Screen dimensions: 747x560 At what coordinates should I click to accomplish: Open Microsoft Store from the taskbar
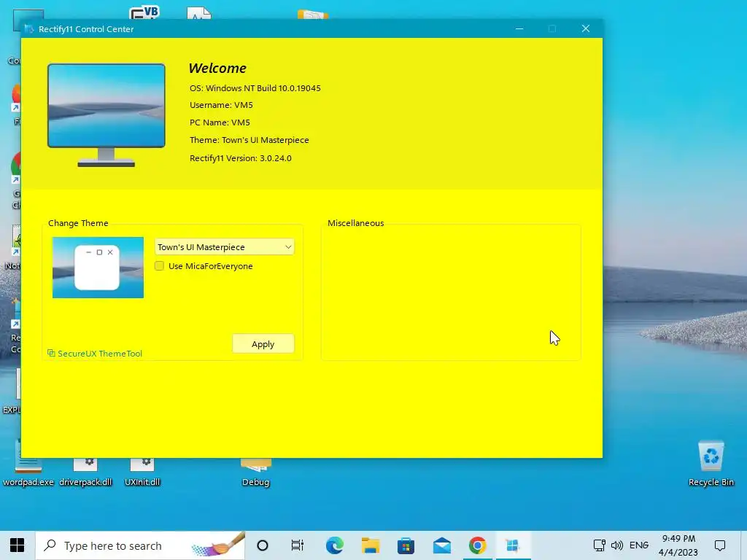[x=406, y=545]
